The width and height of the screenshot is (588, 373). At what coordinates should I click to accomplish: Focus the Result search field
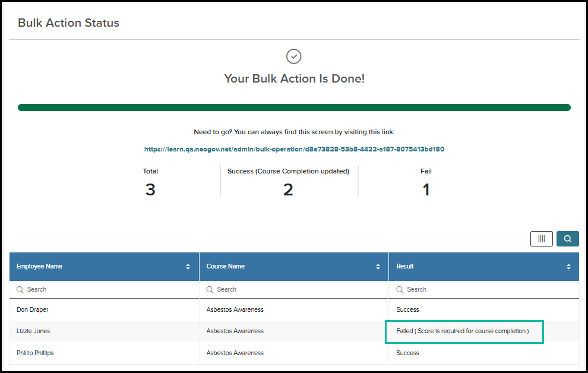pos(483,290)
